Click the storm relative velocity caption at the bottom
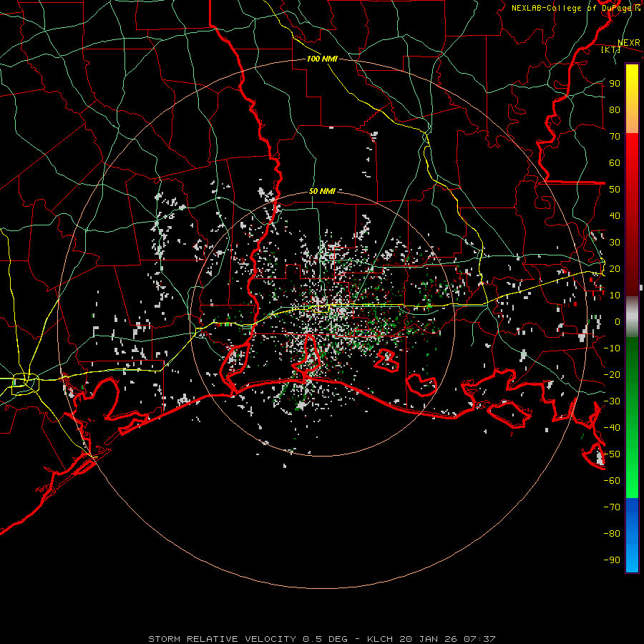The width and height of the screenshot is (644, 644). tap(322, 639)
